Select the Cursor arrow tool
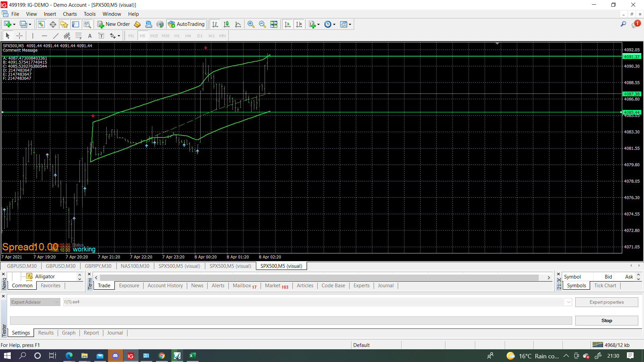The image size is (644, 362). (x=8, y=36)
